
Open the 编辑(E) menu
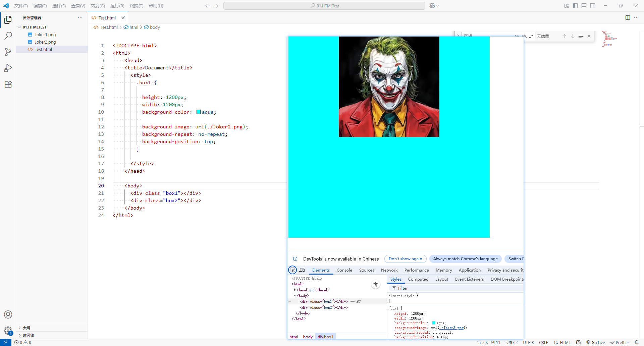click(40, 6)
